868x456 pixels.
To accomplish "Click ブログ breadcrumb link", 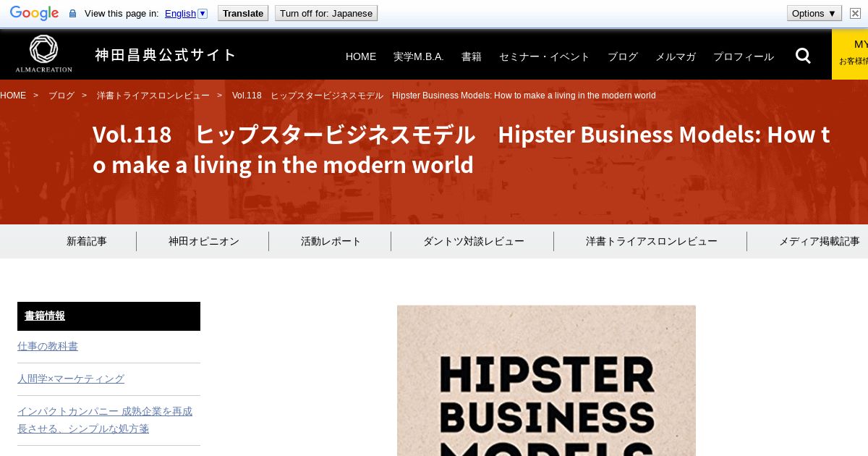I will tap(61, 96).
